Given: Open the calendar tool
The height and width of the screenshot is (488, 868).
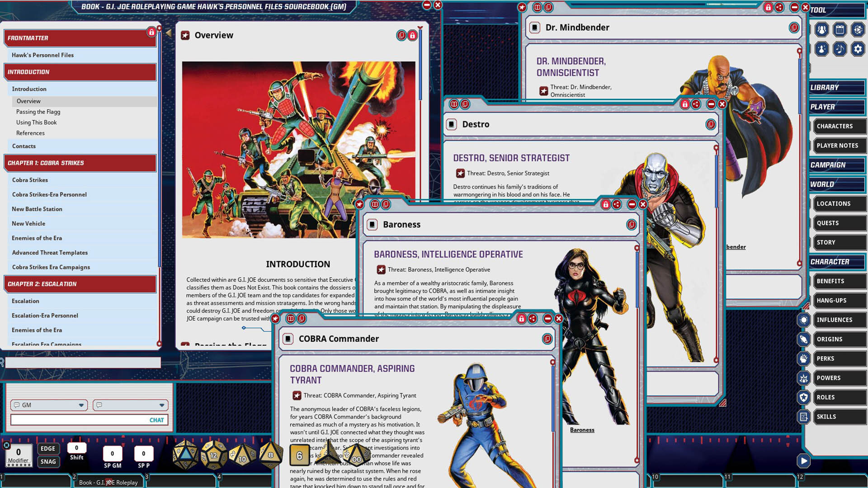Looking at the screenshot, I should tap(840, 30).
